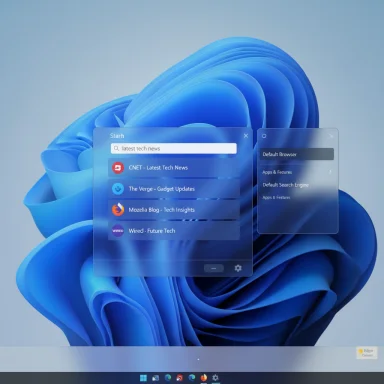Click the magnifier icon in the search box
384x384 pixels.
(116, 148)
